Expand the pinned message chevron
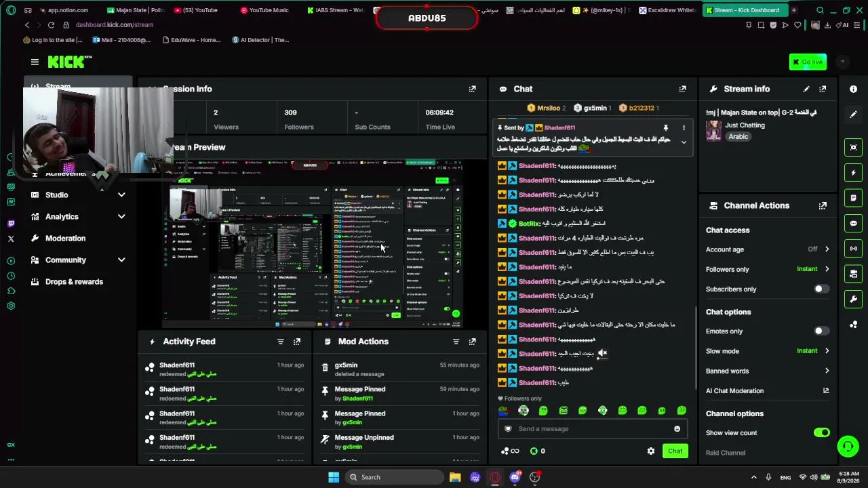This screenshot has width=868, height=488. pyautogui.click(x=684, y=142)
